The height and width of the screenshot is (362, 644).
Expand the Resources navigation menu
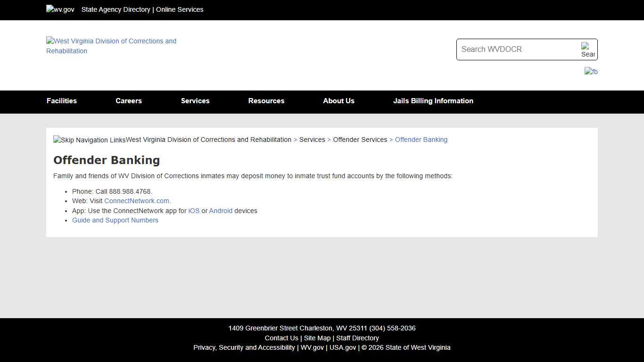pyautogui.click(x=266, y=101)
